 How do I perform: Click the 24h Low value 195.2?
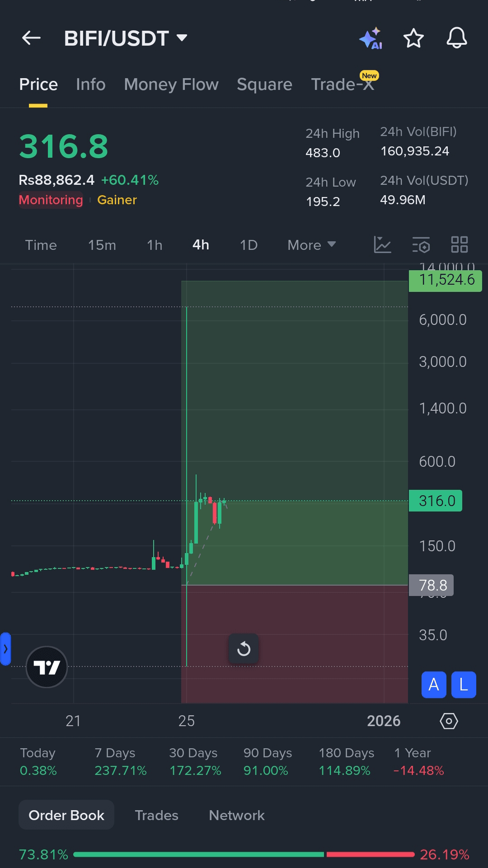[x=323, y=202]
